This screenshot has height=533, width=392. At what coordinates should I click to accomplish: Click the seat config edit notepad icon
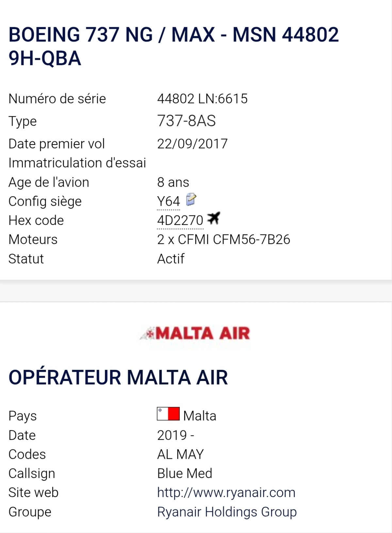(191, 199)
